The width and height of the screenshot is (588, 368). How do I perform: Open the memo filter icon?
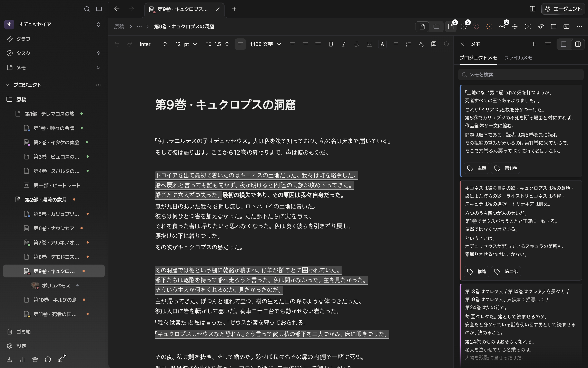(548, 44)
